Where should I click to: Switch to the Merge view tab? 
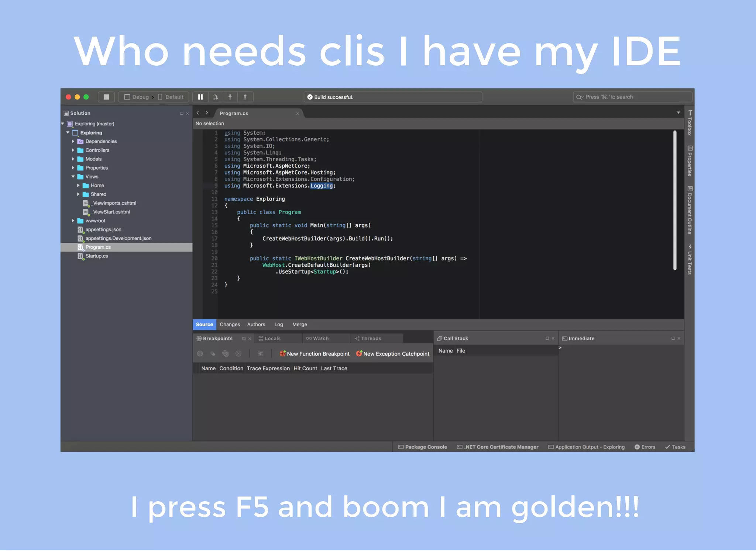point(300,325)
